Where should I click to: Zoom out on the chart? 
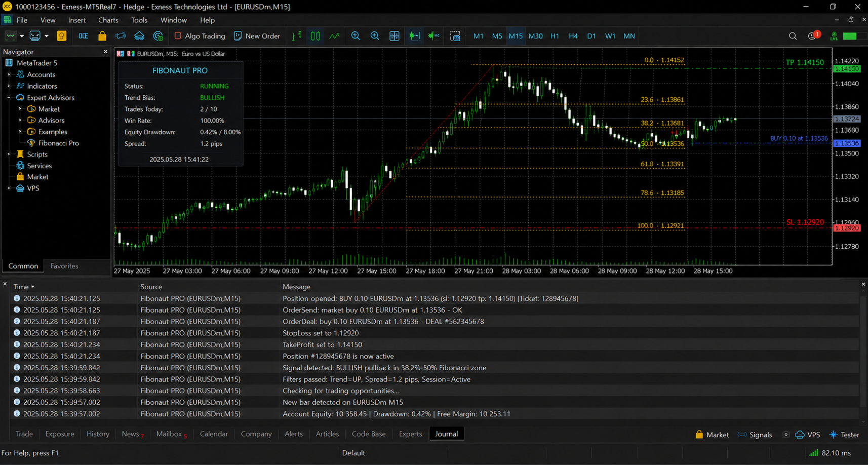point(375,36)
